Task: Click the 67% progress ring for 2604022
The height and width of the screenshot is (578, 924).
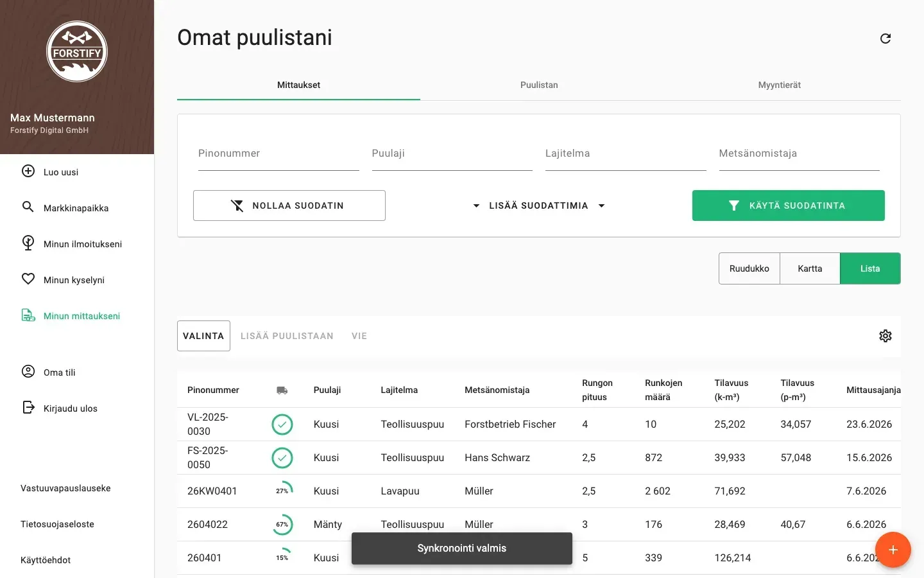Action: click(x=282, y=525)
